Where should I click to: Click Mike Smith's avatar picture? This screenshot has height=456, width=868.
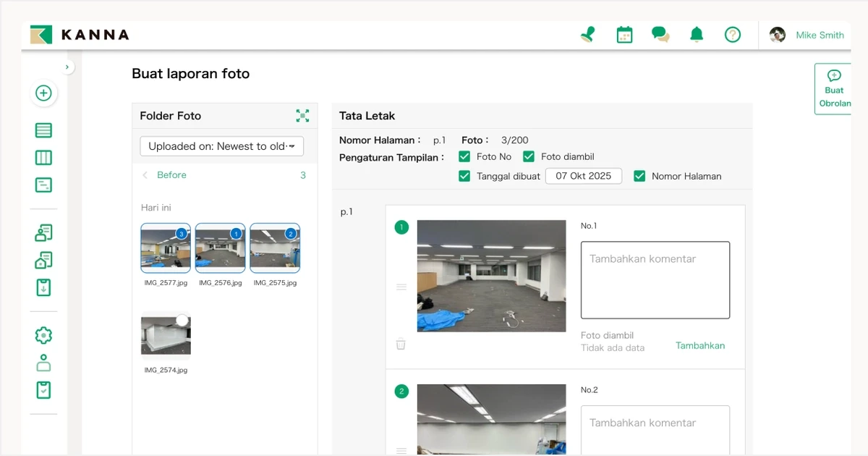click(778, 35)
